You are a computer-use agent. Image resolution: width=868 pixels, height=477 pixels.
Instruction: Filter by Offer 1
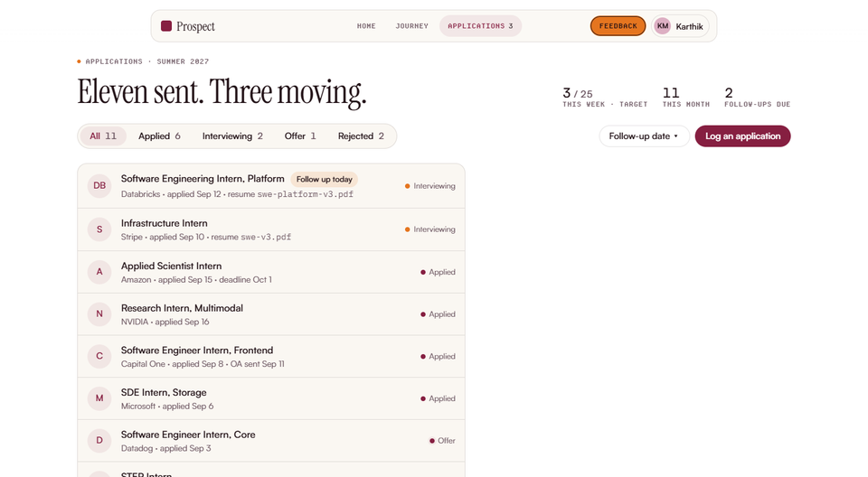300,136
